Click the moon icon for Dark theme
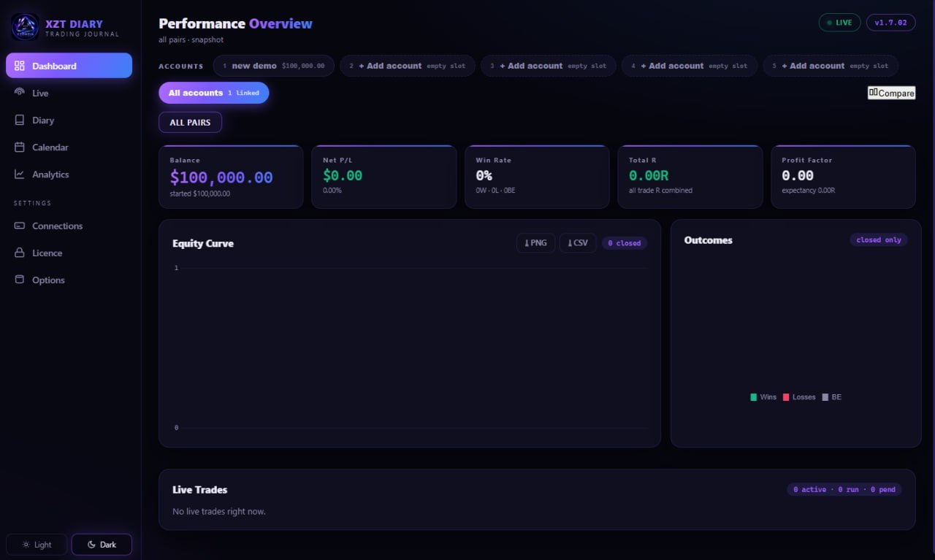This screenshot has width=935, height=560. 91,545
